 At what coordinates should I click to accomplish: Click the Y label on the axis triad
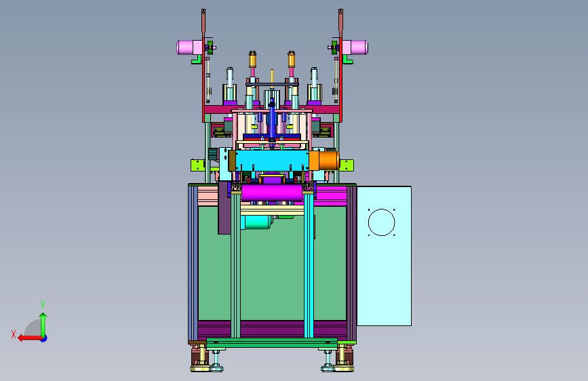point(43,305)
